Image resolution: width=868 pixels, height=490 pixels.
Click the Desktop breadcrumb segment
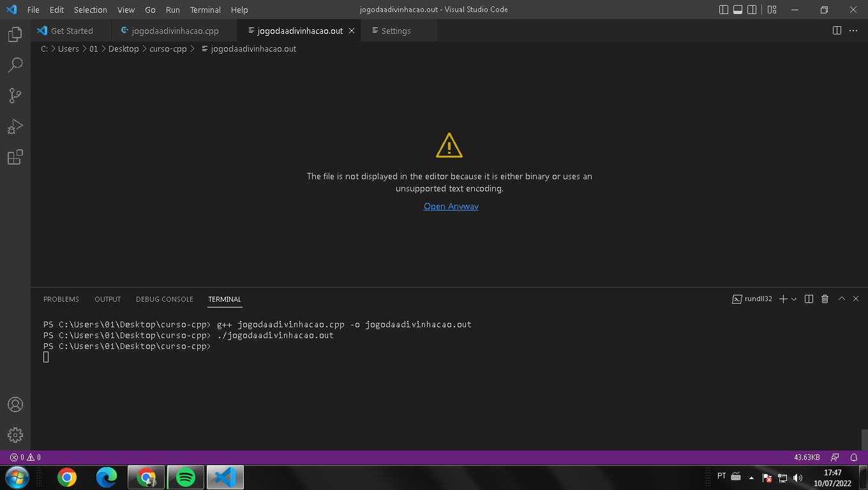pos(123,48)
